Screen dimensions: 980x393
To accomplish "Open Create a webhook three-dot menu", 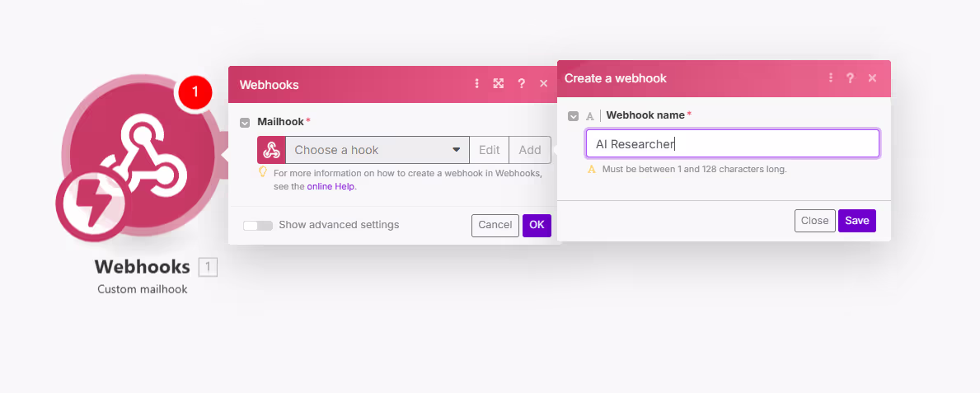I will pos(831,78).
